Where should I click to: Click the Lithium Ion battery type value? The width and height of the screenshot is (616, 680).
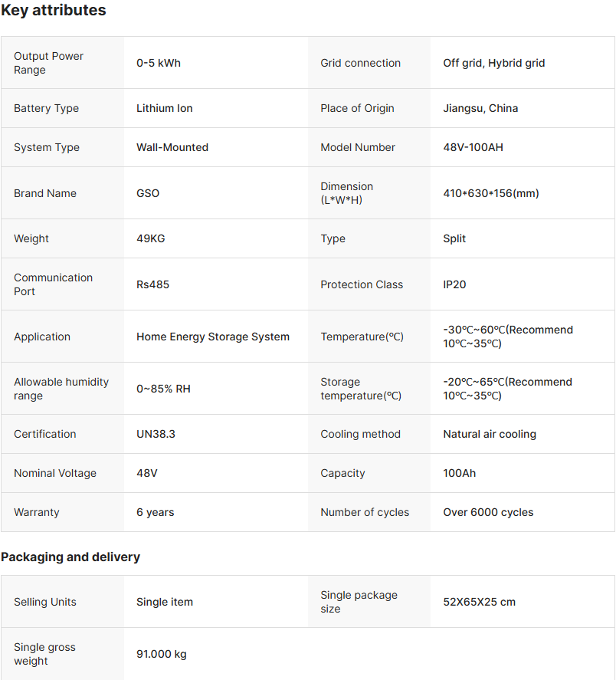(x=164, y=108)
